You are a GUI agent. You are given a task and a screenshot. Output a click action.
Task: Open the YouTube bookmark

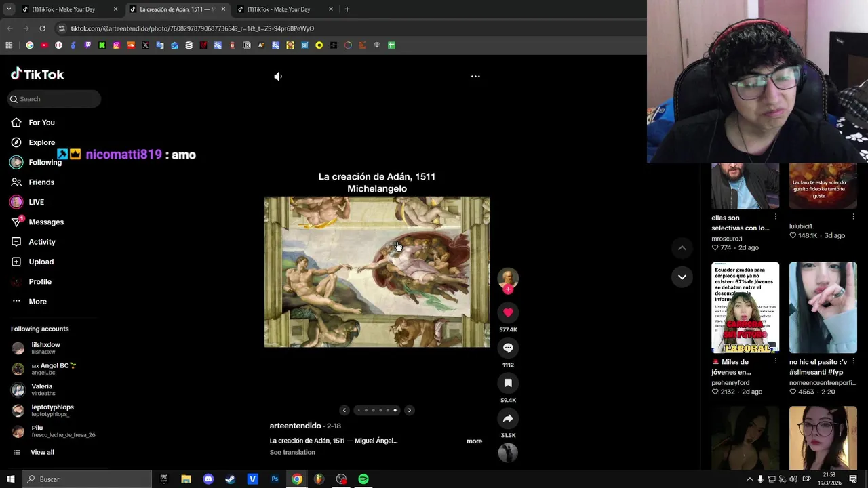pyautogui.click(x=44, y=45)
